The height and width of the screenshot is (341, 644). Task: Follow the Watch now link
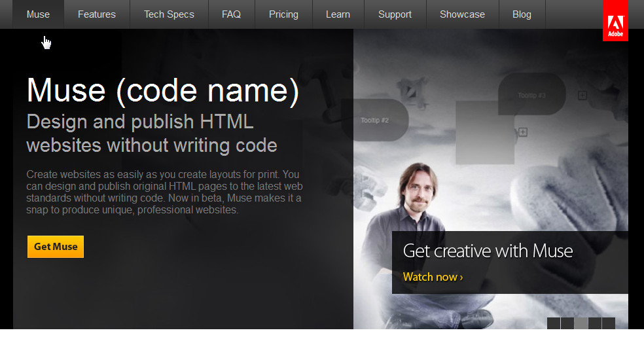tap(433, 277)
